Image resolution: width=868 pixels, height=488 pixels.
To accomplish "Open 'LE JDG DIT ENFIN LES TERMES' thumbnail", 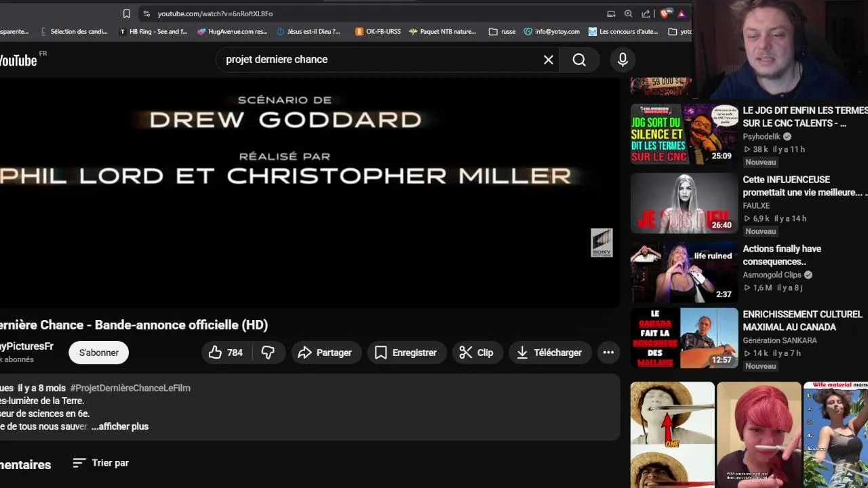I will 684,134.
